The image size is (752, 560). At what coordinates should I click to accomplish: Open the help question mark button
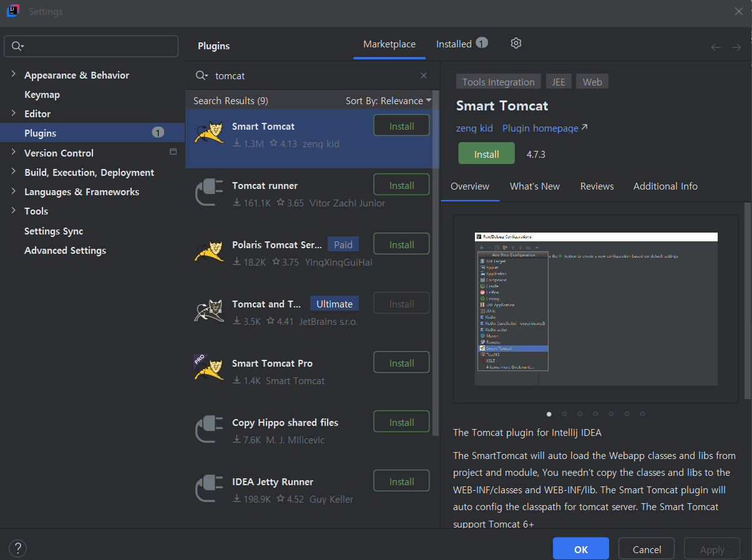(x=17, y=549)
